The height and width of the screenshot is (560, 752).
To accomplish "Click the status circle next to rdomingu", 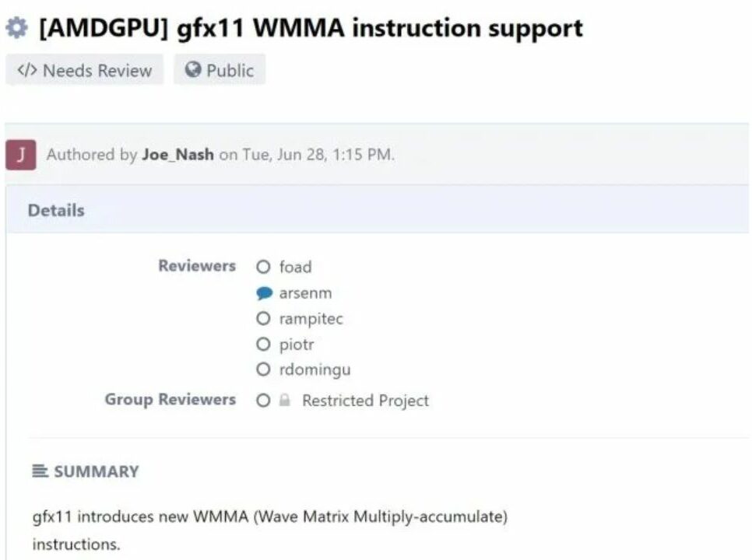I will coord(263,369).
